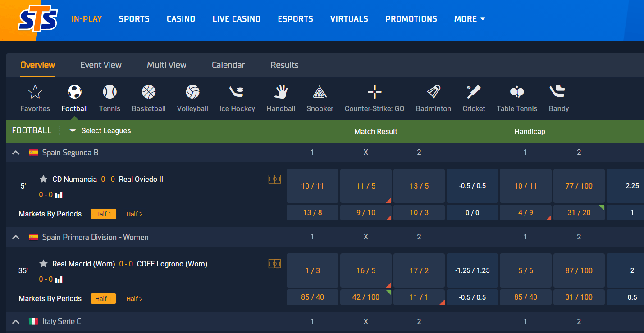644x333 pixels.
Task: Open CASINO in top navigation
Action: [x=181, y=19]
